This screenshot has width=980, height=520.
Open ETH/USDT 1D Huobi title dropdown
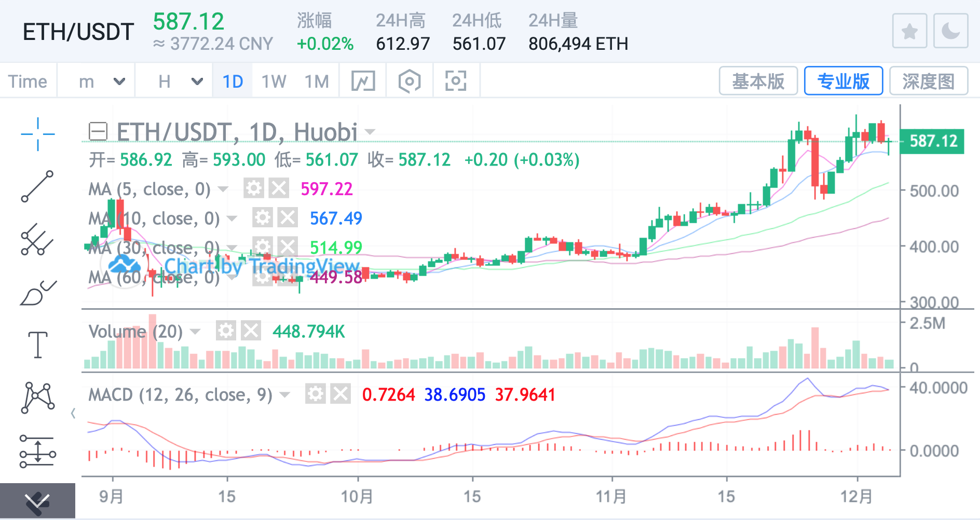pyautogui.click(x=370, y=132)
